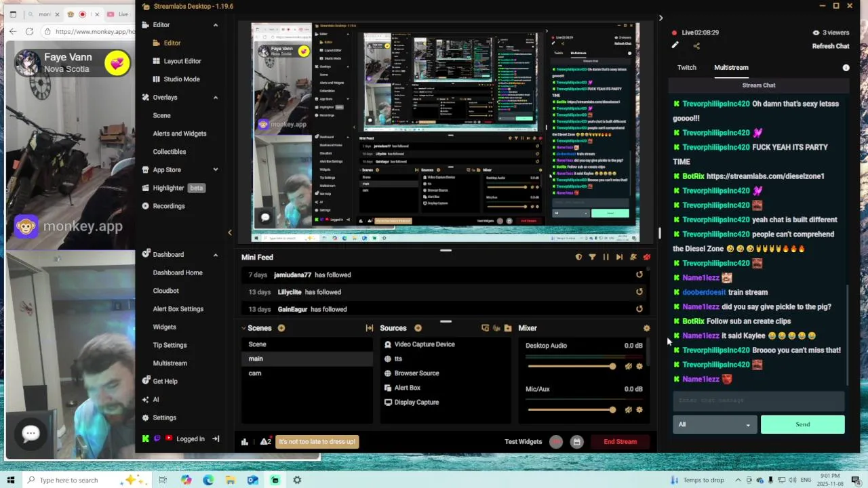Image resolution: width=868 pixels, height=488 pixels.
Task: Open the warnings notification icon
Action: pyautogui.click(x=265, y=442)
